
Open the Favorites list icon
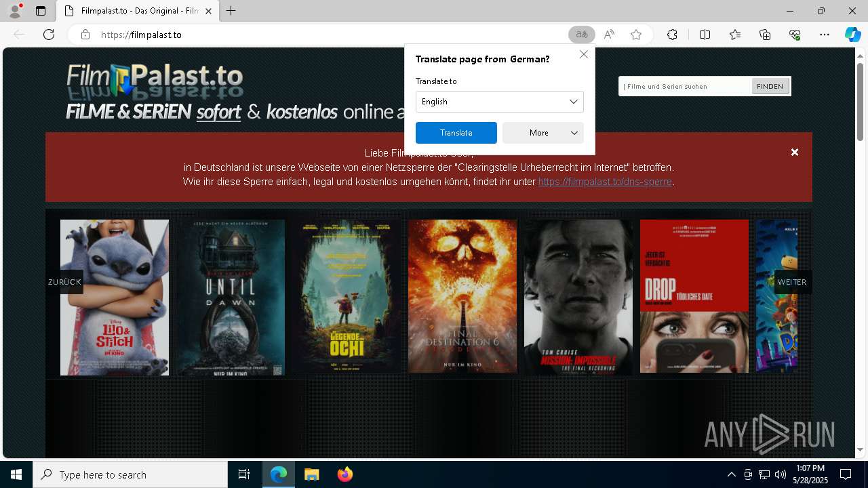tap(735, 35)
